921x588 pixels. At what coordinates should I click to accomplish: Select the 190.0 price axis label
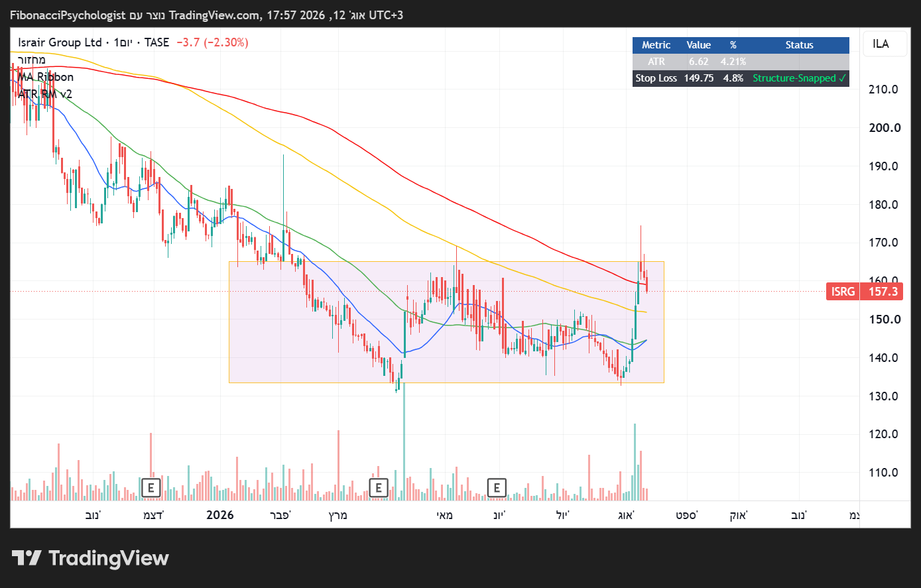[x=884, y=166]
